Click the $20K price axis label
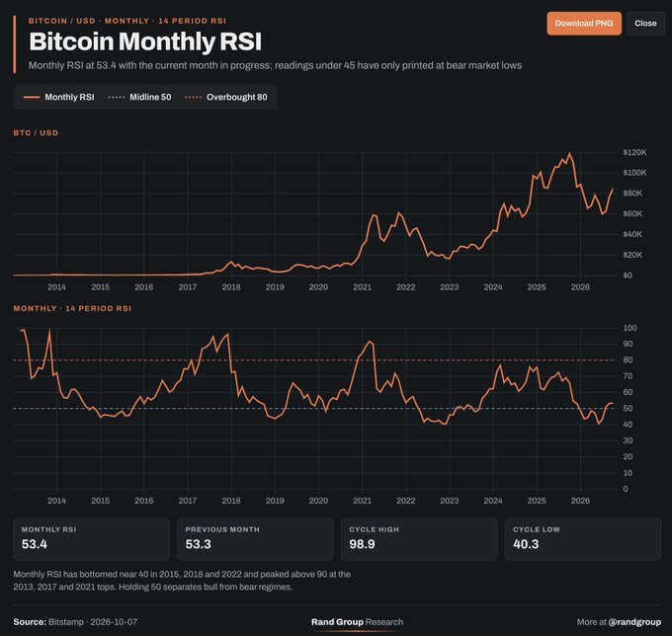The height and width of the screenshot is (636, 672). click(x=632, y=255)
